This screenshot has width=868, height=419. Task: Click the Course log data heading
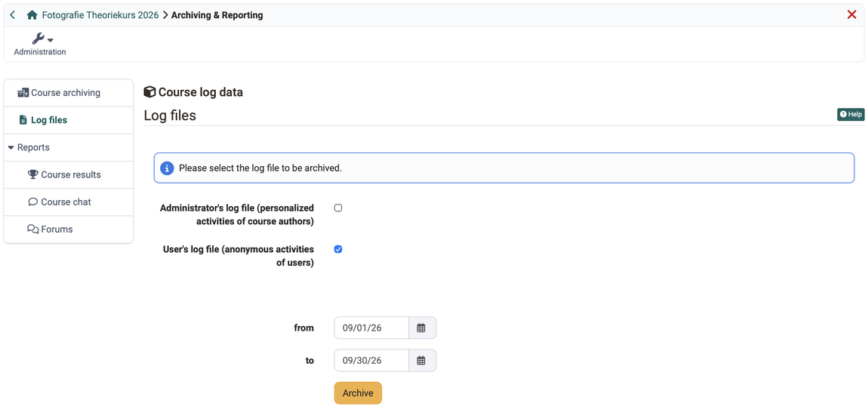(200, 92)
